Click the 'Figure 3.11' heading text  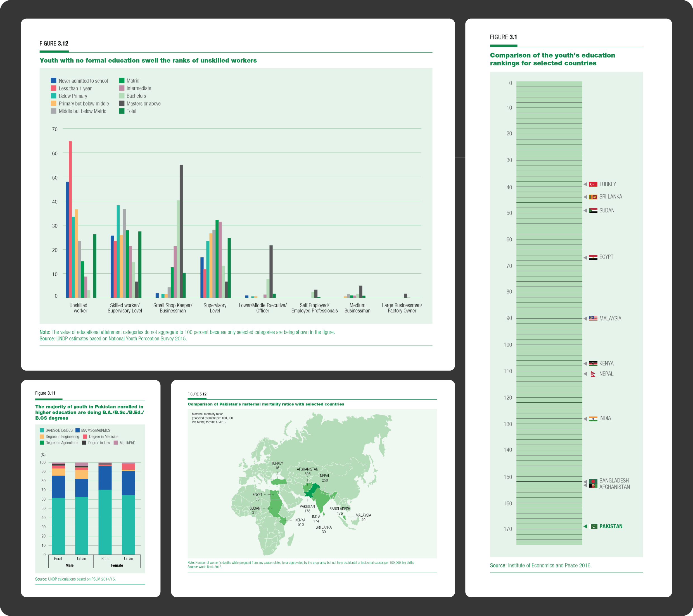coord(45,393)
